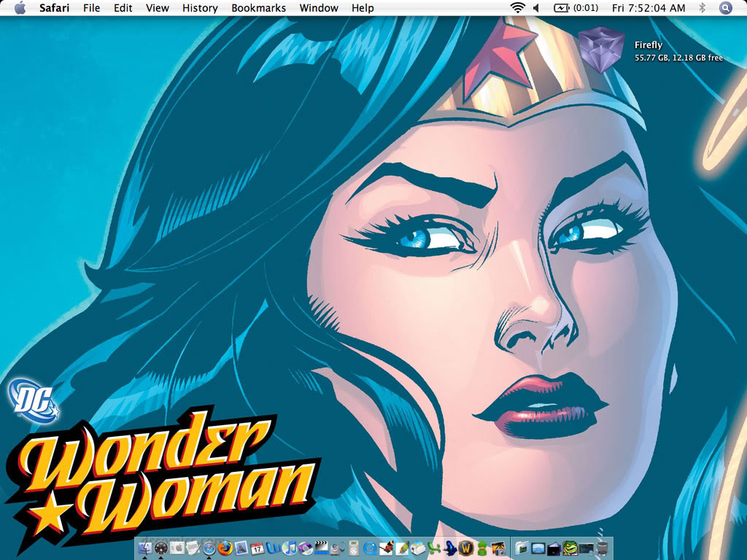
Task: Click the volume speaker icon
Action: pyautogui.click(x=537, y=7)
